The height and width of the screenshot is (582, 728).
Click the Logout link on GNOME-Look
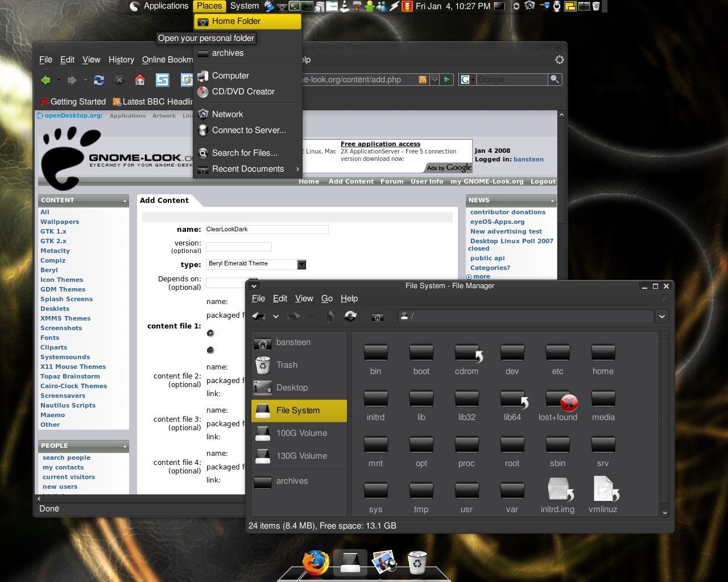click(x=543, y=181)
